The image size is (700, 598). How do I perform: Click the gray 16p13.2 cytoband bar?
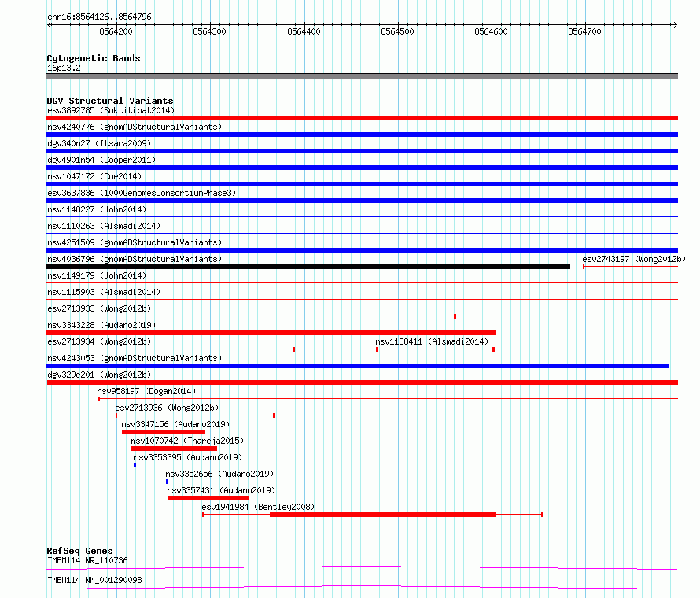pos(362,76)
